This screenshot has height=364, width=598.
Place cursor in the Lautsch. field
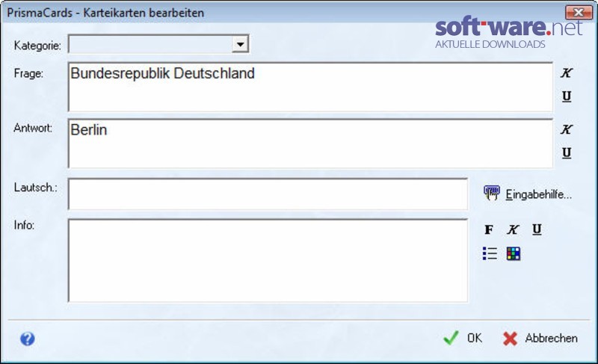coord(268,194)
